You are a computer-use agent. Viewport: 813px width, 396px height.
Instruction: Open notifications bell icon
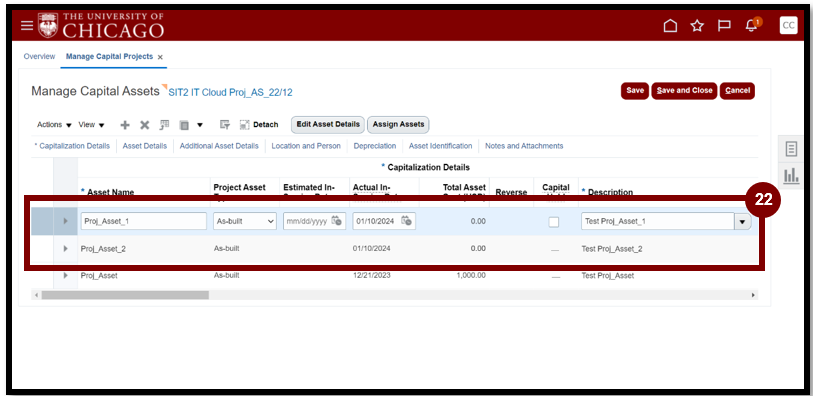click(751, 26)
